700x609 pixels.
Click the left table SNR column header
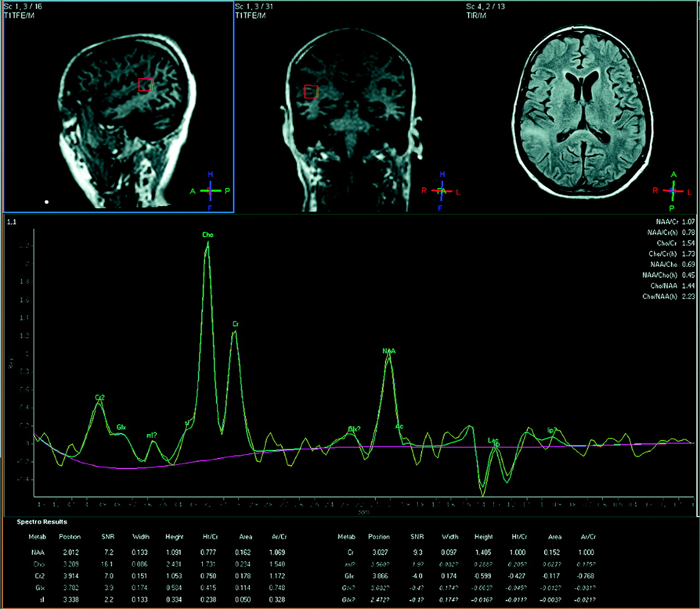108,537
